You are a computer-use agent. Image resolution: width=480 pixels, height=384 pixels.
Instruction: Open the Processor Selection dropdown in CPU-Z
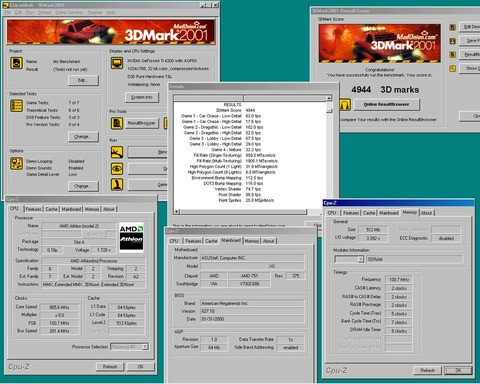(x=145, y=347)
